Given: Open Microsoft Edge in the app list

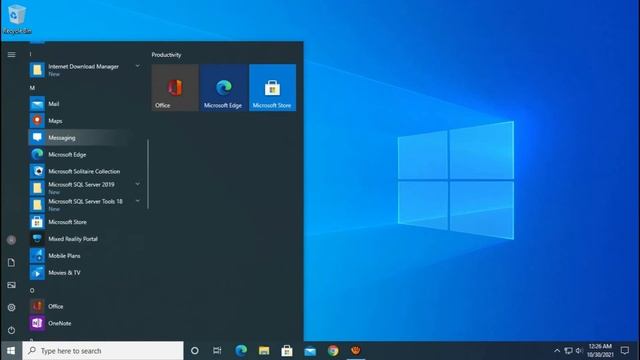Looking at the screenshot, I should (x=86, y=154).
